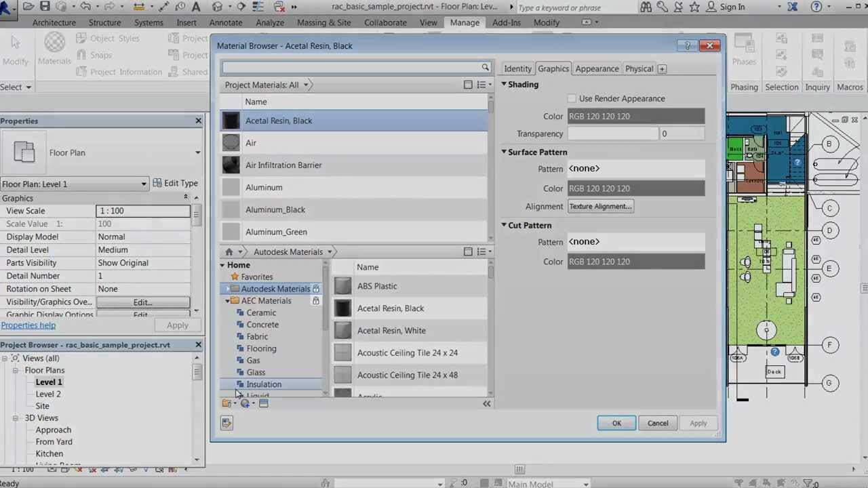The height and width of the screenshot is (488, 868).
Task: Click the Surface Pattern <none> pattern field
Action: pyautogui.click(x=636, y=168)
